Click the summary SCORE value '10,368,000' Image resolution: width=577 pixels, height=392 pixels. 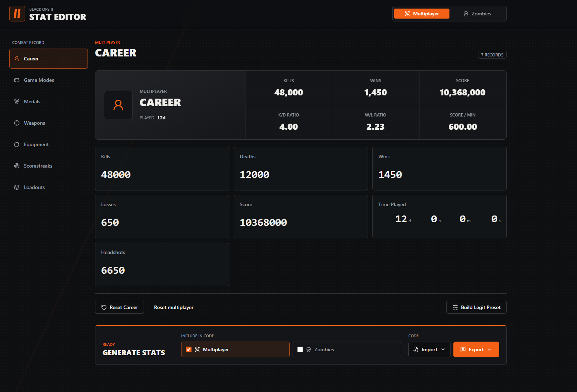click(463, 93)
